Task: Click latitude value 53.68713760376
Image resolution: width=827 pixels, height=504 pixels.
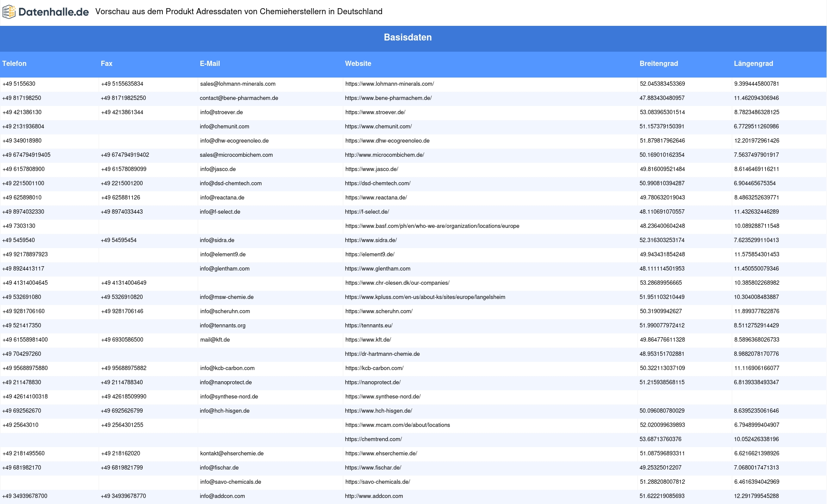Action: click(661, 439)
